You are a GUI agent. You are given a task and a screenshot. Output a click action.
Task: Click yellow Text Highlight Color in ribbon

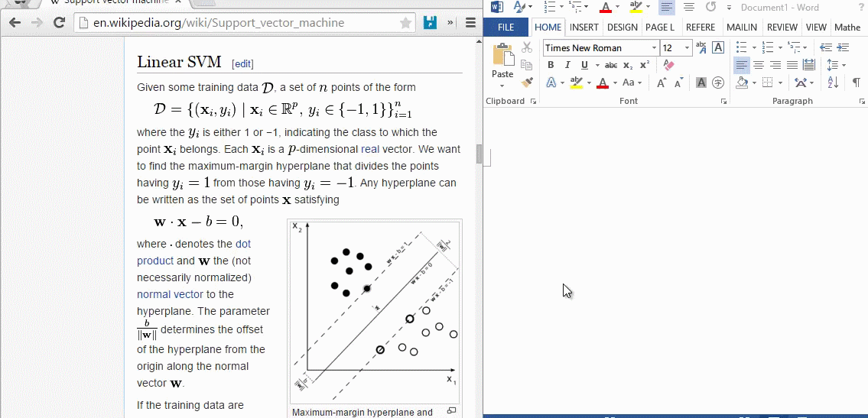pos(577,83)
